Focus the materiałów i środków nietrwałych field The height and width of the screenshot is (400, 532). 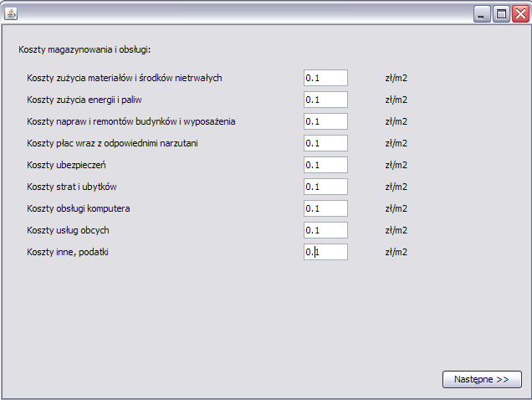click(x=325, y=78)
